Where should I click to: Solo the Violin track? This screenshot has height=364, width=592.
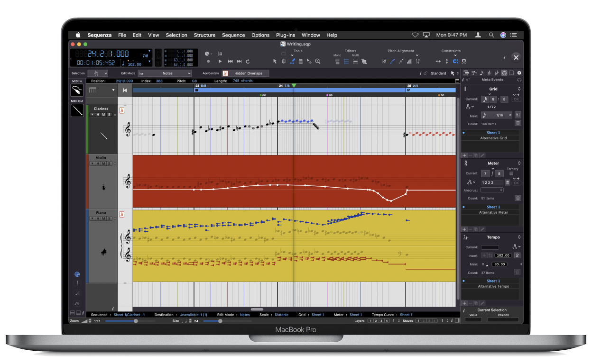click(x=109, y=164)
